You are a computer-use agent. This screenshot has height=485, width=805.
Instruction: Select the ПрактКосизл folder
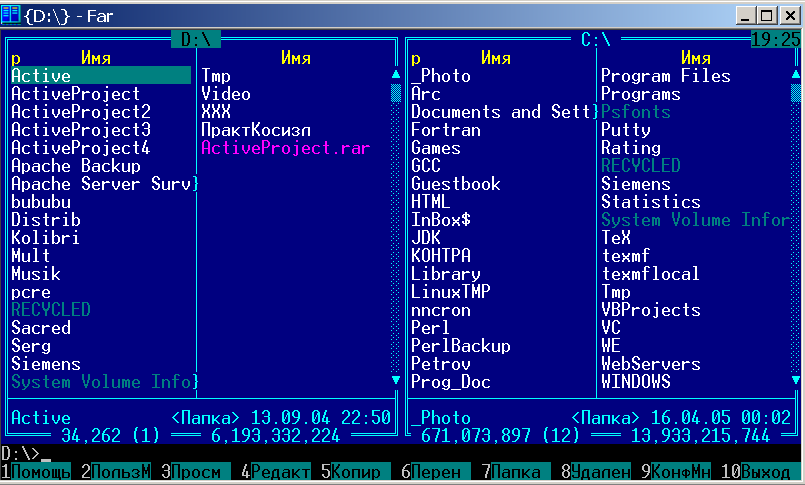coord(256,130)
